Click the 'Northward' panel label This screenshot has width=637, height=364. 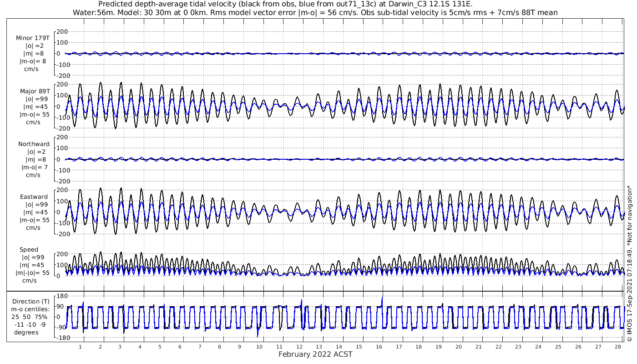[x=34, y=144]
